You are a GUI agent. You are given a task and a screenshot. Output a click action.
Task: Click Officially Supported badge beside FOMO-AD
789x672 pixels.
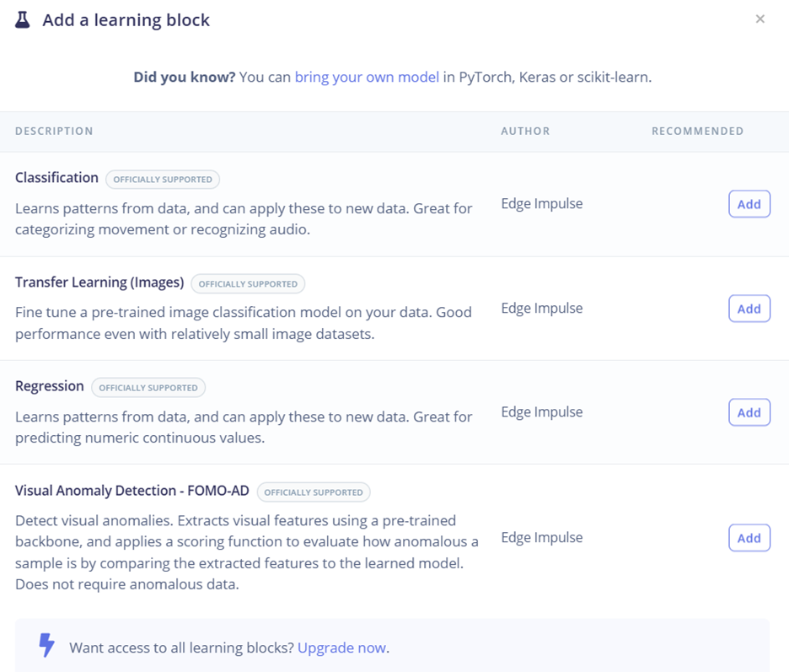pyautogui.click(x=314, y=492)
